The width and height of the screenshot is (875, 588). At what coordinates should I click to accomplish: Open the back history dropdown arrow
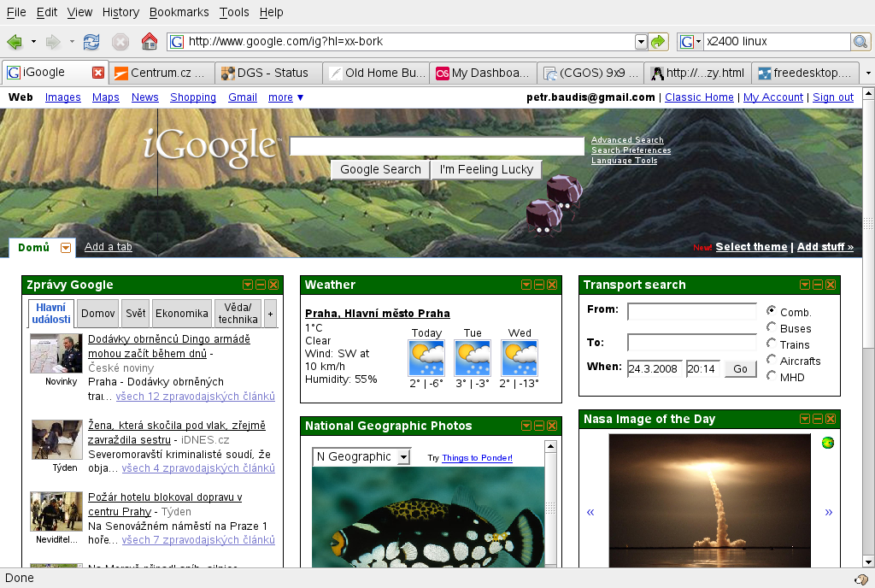pyautogui.click(x=33, y=42)
